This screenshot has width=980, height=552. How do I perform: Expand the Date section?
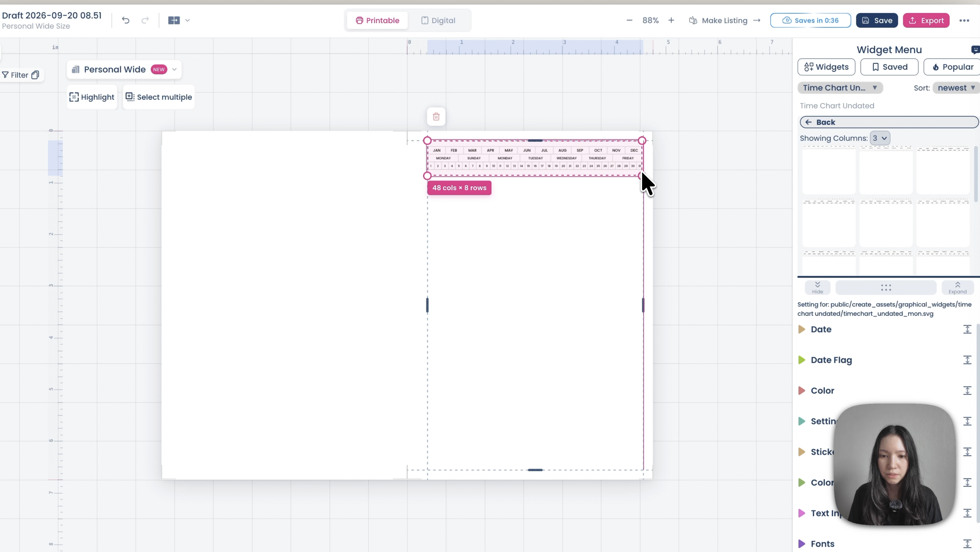pos(801,329)
